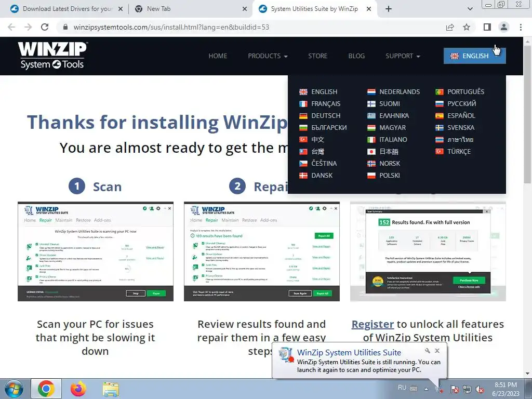
Task: Select ESPAÑOL language option
Action: 455,116
